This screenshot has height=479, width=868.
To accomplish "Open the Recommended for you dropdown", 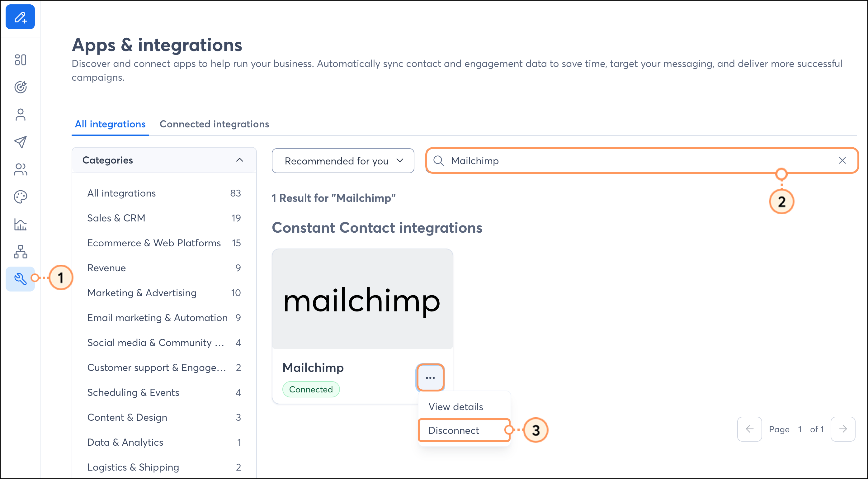I will point(342,161).
